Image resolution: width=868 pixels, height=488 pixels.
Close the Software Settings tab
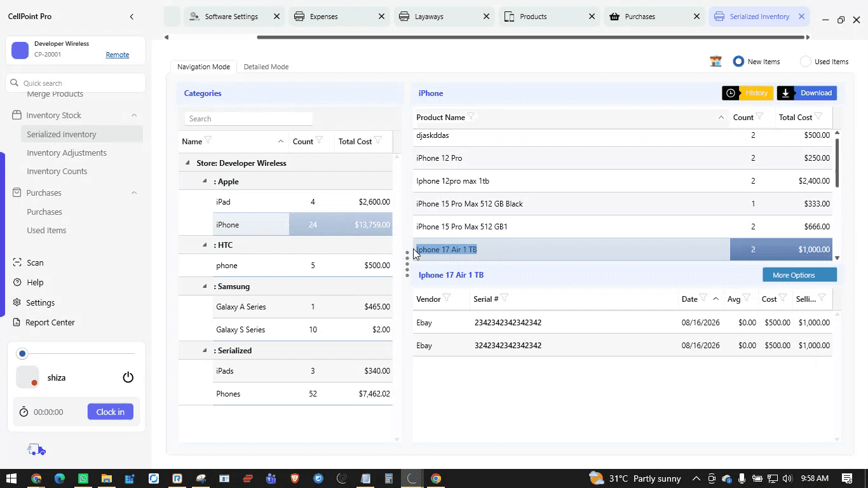[276, 17]
